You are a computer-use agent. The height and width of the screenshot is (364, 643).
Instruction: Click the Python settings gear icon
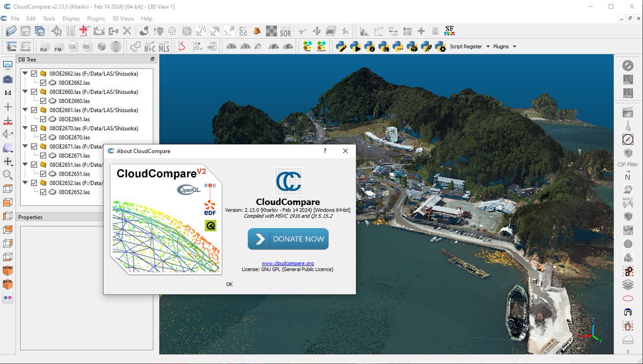point(440,47)
